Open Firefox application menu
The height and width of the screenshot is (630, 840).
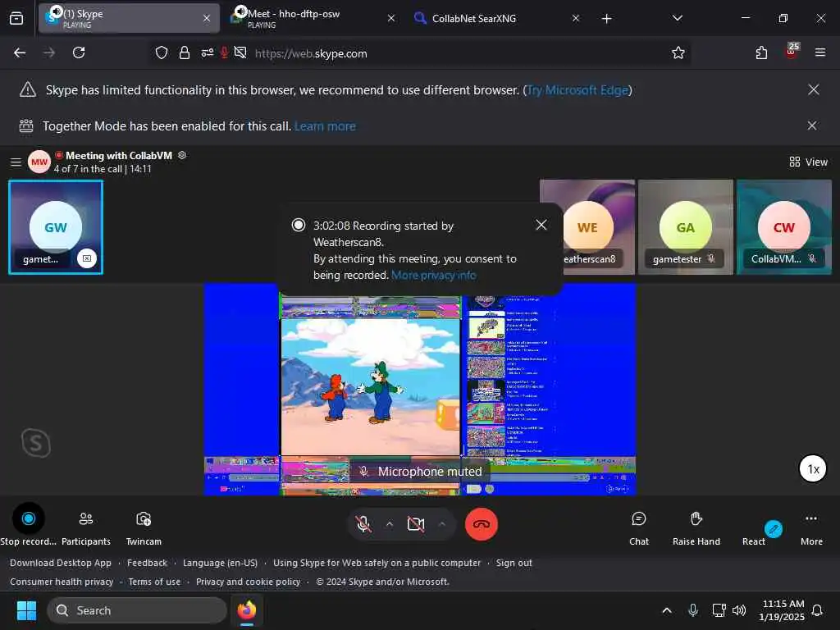(819, 52)
